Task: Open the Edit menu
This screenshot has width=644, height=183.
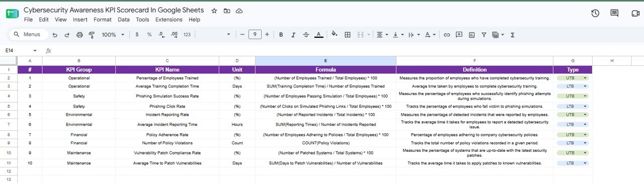Action: point(44,20)
